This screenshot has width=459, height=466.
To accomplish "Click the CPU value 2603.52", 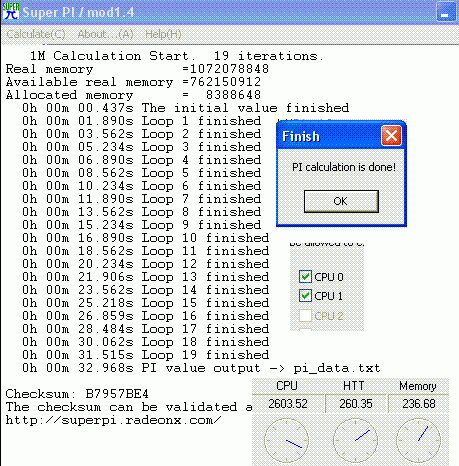I will coord(288,404).
